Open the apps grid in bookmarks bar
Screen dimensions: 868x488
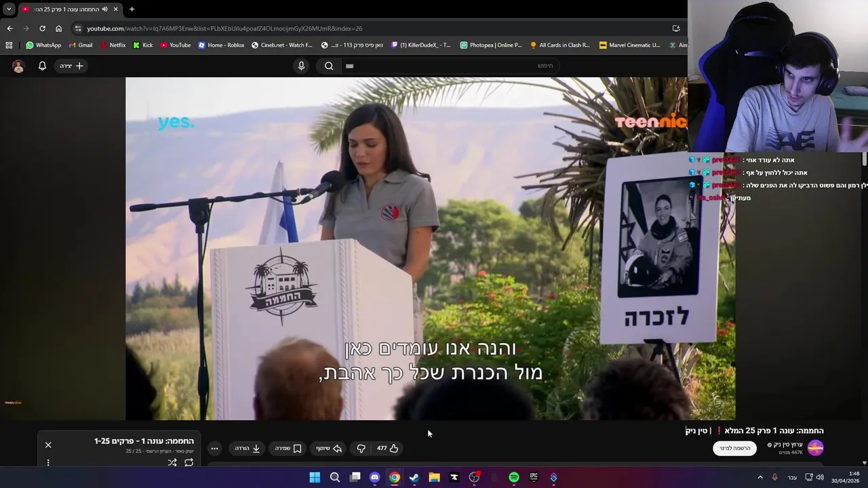[x=9, y=45]
